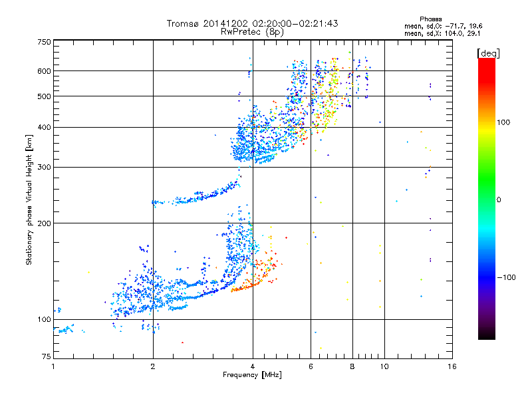Click the x-axis title 'Frequency [MHz]'

(252, 375)
